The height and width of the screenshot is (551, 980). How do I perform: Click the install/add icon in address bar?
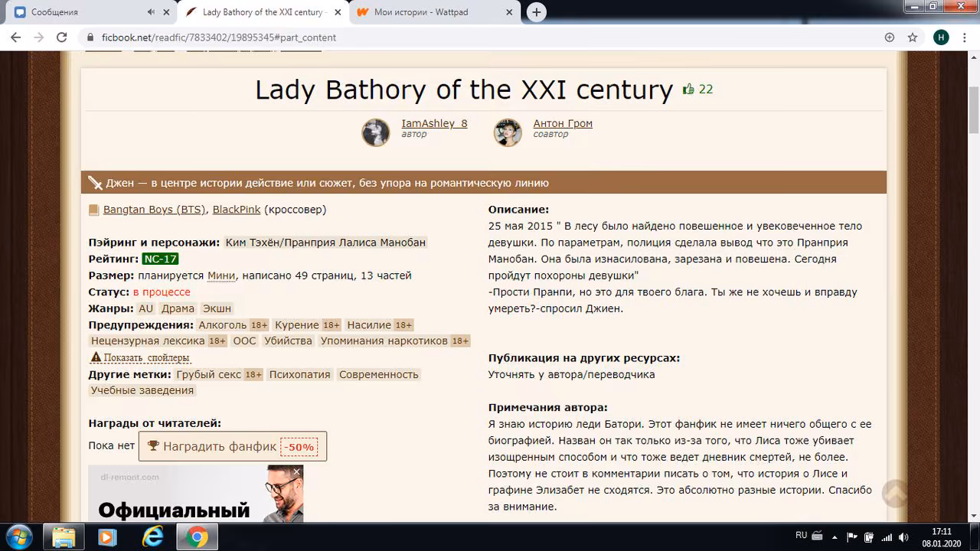[x=889, y=37]
